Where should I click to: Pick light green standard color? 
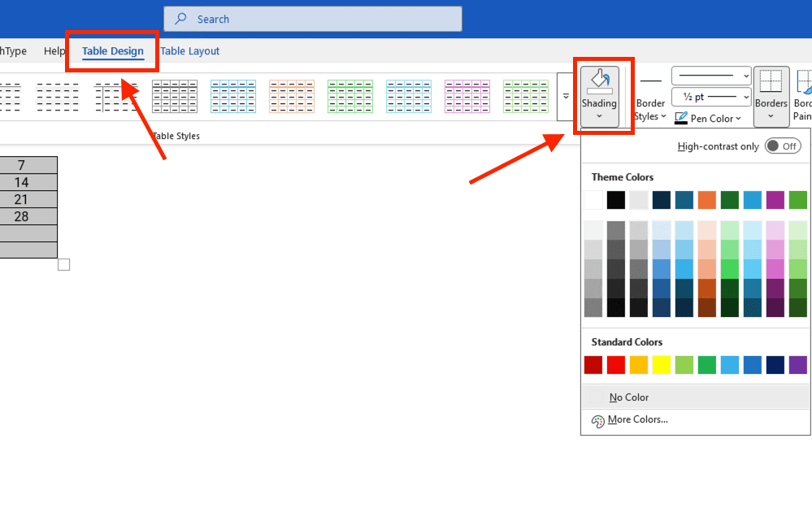684,365
